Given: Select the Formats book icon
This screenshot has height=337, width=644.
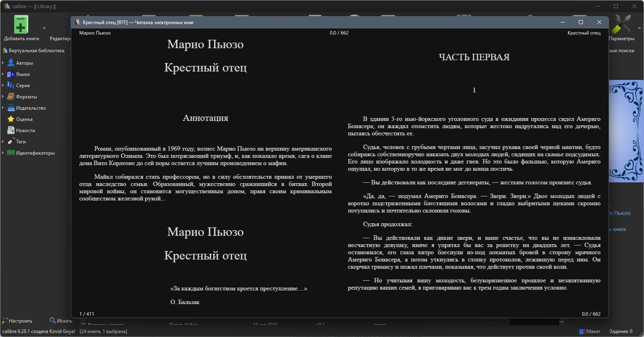Looking at the screenshot, I should tap(11, 96).
